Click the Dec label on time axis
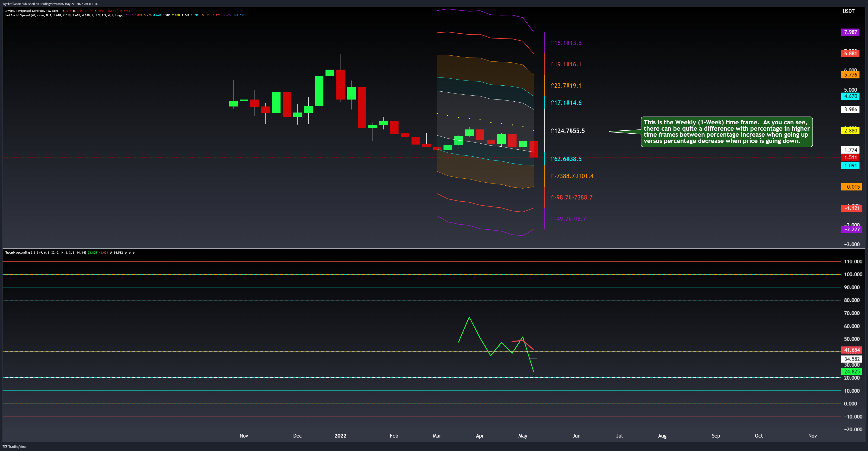The height and width of the screenshot is (451, 868). pyautogui.click(x=297, y=435)
